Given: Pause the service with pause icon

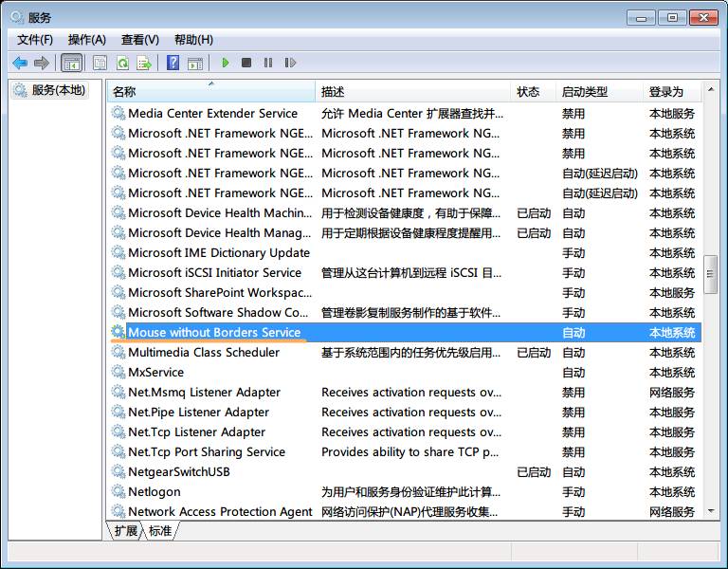Looking at the screenshot, I should [268, 63].
